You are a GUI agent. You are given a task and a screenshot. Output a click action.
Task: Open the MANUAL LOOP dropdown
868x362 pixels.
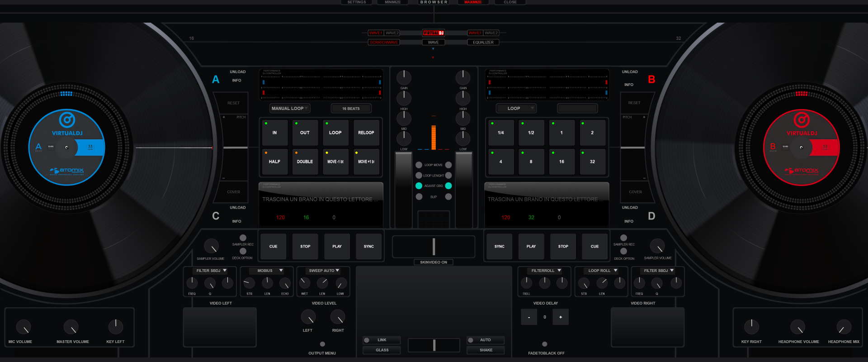point(290,109)
